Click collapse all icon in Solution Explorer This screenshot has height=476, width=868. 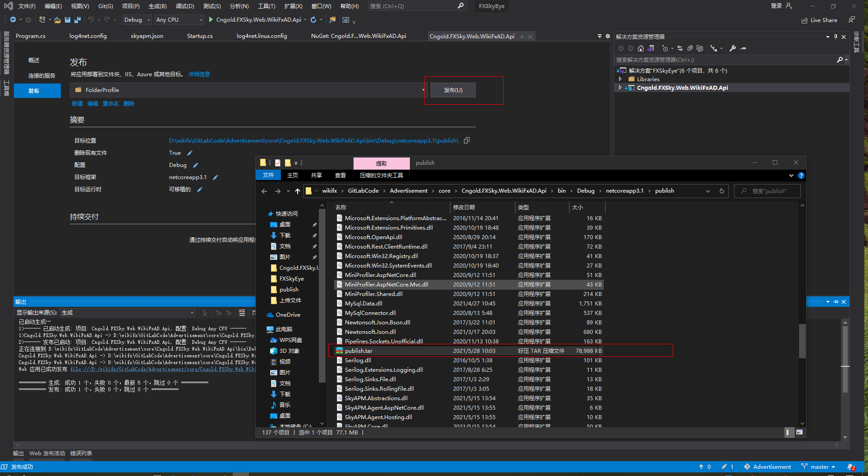click(x=690, y=48)
